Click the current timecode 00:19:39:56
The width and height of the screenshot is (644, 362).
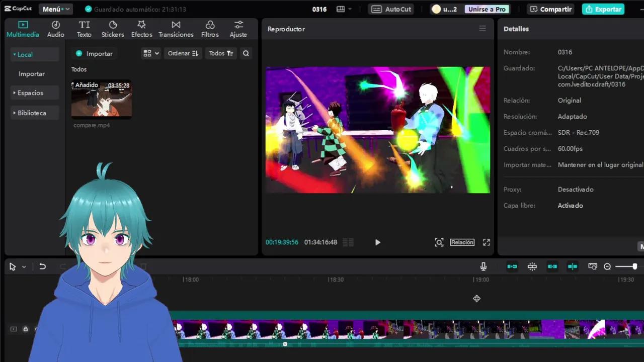282,242
